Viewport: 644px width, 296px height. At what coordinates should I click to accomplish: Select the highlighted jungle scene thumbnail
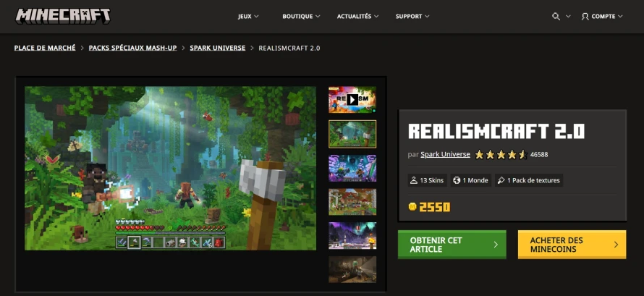pos(352,134)
